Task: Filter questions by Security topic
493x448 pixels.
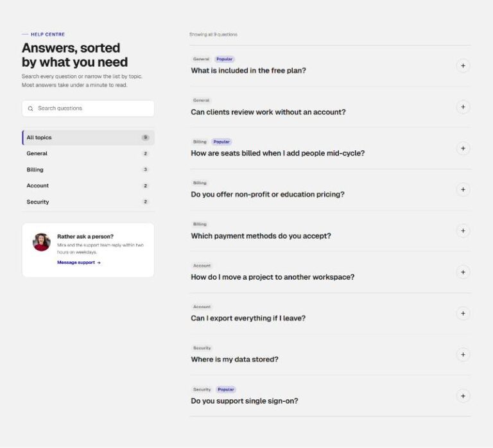Action: (x=88, y=202)
